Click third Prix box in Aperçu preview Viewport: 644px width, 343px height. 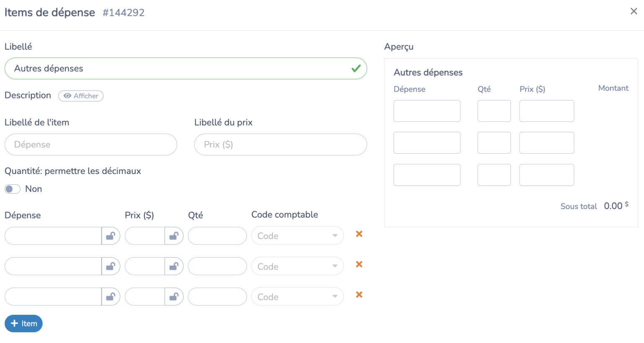(x=547, y=175)
